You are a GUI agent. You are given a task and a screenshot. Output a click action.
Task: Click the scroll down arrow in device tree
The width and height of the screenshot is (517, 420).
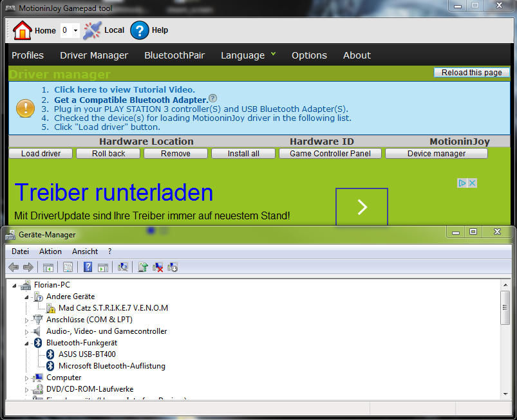pos(505,394)
